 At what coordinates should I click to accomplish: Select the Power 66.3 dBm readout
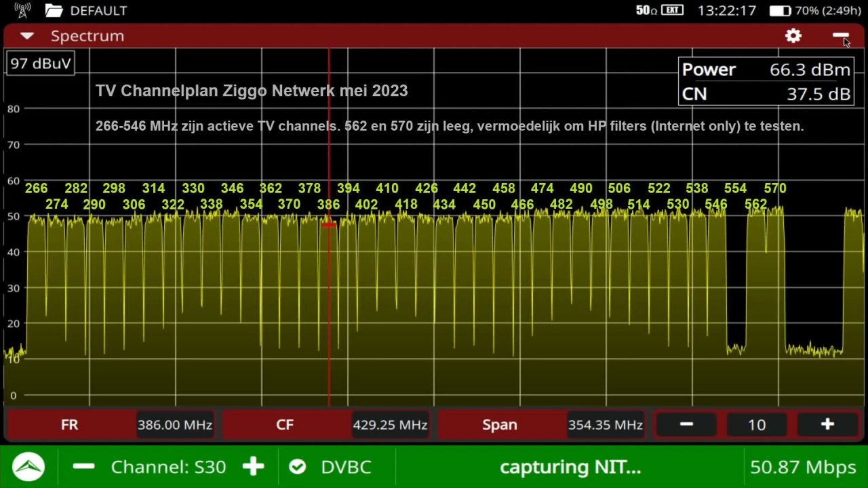766,70
